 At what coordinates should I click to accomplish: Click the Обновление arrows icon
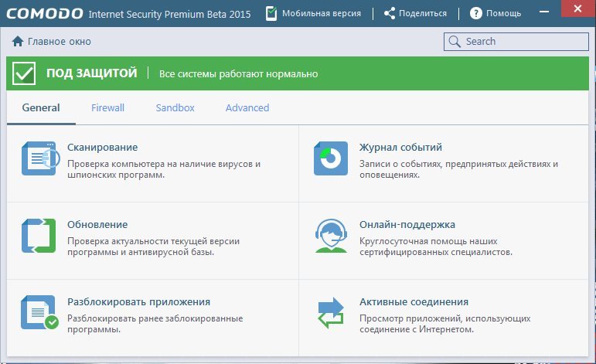(x=39, y=236)
